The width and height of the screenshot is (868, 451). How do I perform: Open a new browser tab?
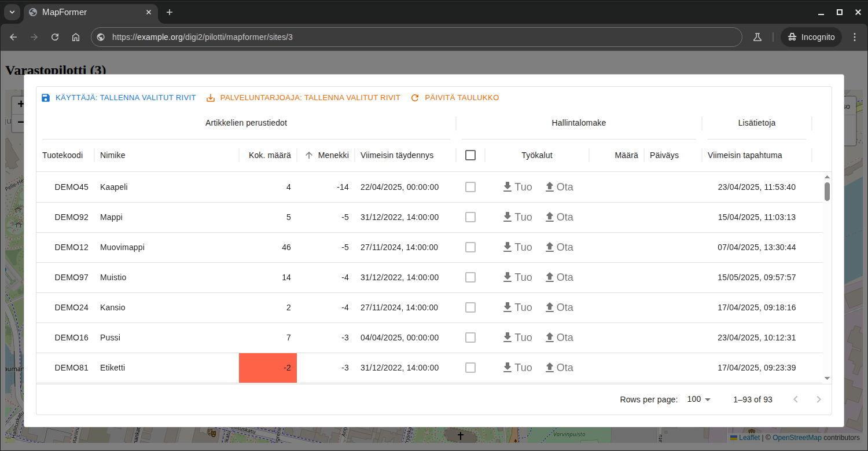(170, 12)
